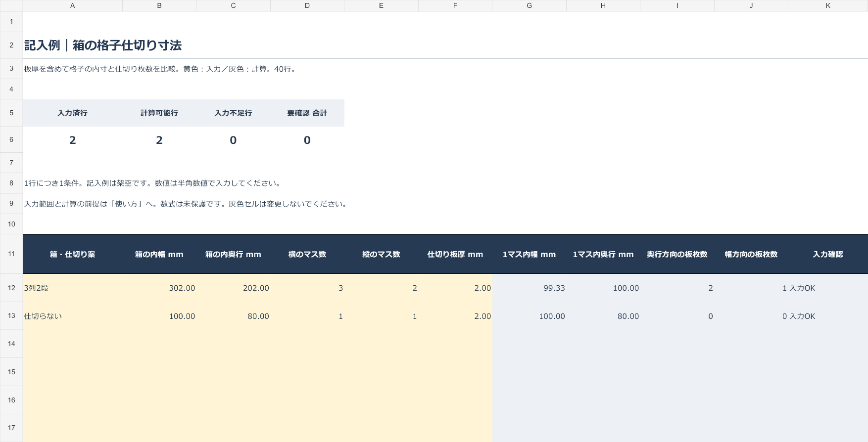868x442 pixels.
Task: Select the row 6 header
Action: pos(11,140)
